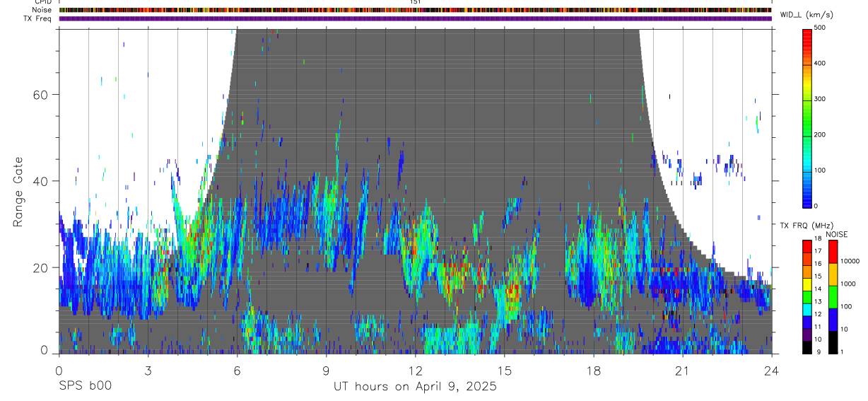Click the 15 tick on the UT hours axis
Viewport: 868px width, 401px height.
tap(504, 370)
